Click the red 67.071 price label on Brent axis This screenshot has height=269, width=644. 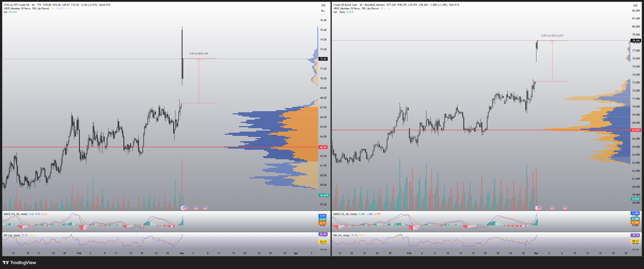636,130
